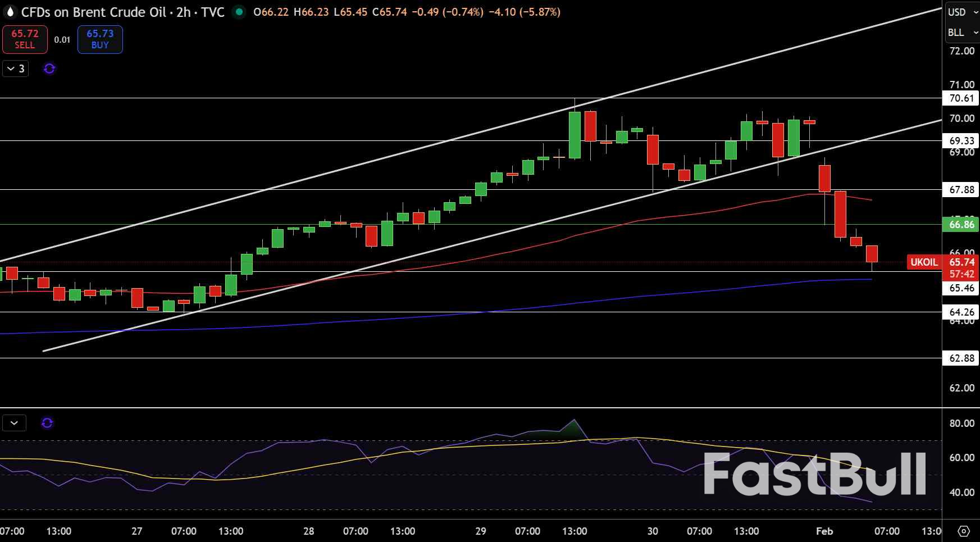This screenshot has height=542, width=980.
Task: Collapse the indicator subpane using its chevron
Action: click(14, 423)
